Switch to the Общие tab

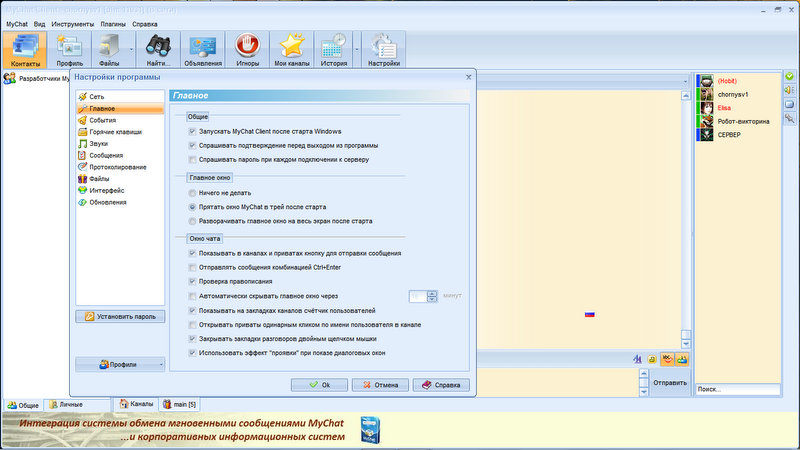click(23, 405)
